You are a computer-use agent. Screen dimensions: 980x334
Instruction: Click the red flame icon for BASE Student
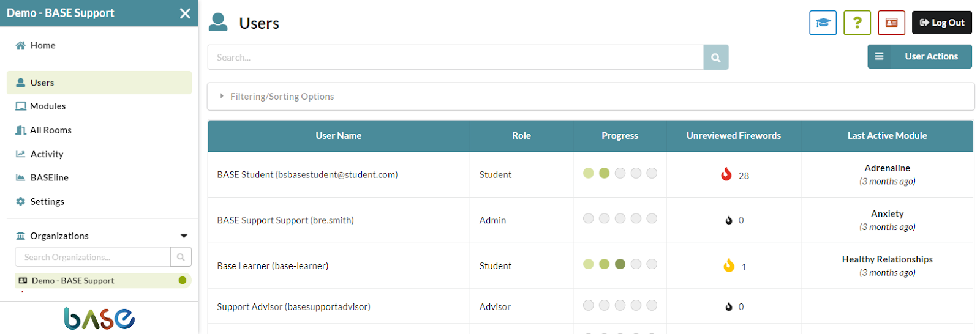tap(726, 174)
